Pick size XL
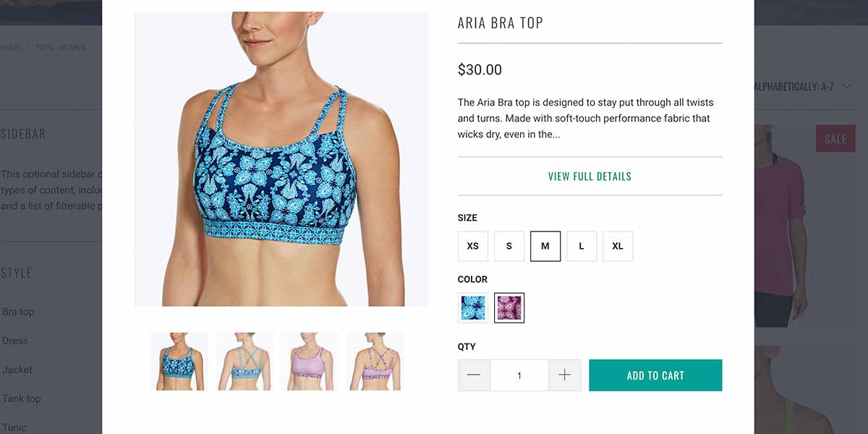 [618, 246]
